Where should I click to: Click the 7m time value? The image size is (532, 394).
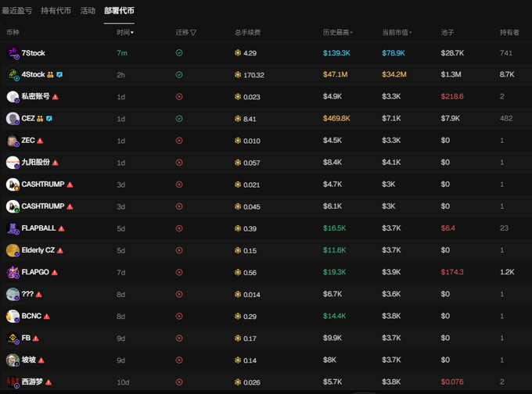(x=122, y=53)
